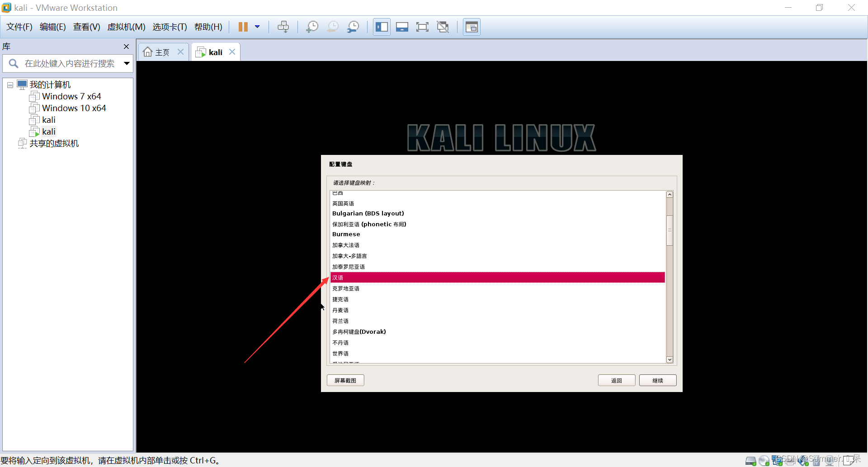Toggle Unity mode icon
Image resolution: width=868 pixels, height=467 pixels.
coord(443,27)
